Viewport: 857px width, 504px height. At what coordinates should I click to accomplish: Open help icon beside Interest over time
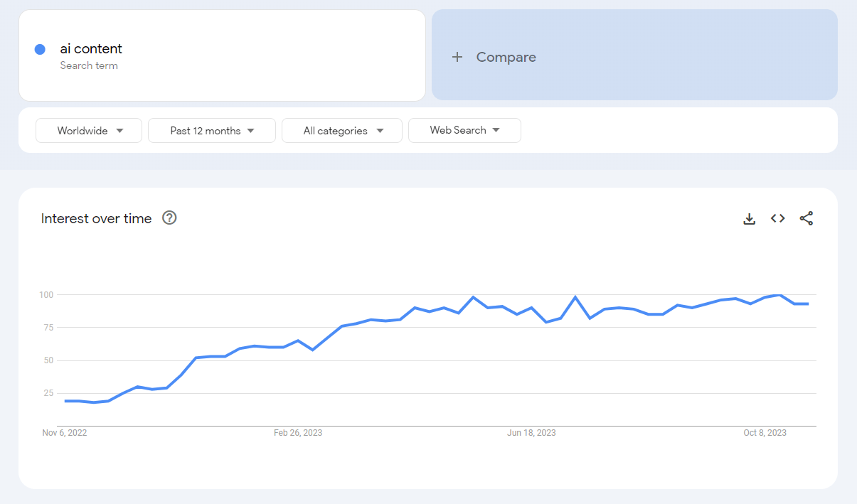point(169,218)
